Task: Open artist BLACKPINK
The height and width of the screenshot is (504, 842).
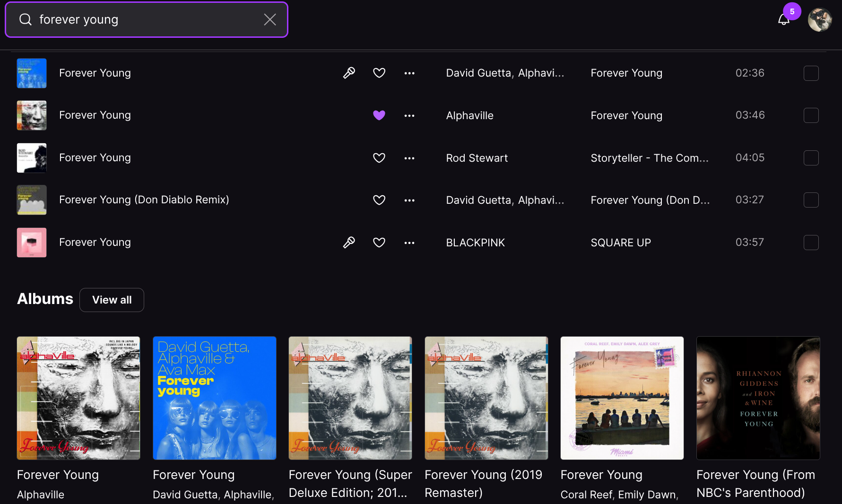Action: point(476,243)
